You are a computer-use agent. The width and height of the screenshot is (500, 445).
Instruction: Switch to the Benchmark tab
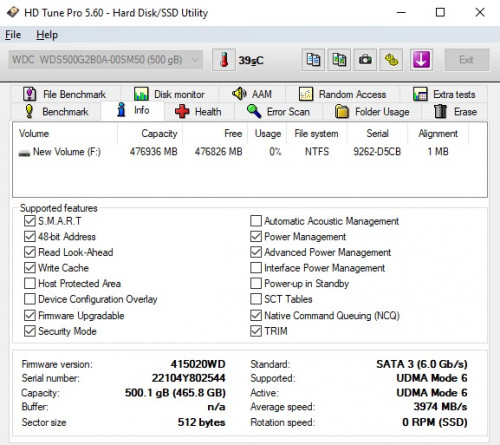click(x=56, y=112)
